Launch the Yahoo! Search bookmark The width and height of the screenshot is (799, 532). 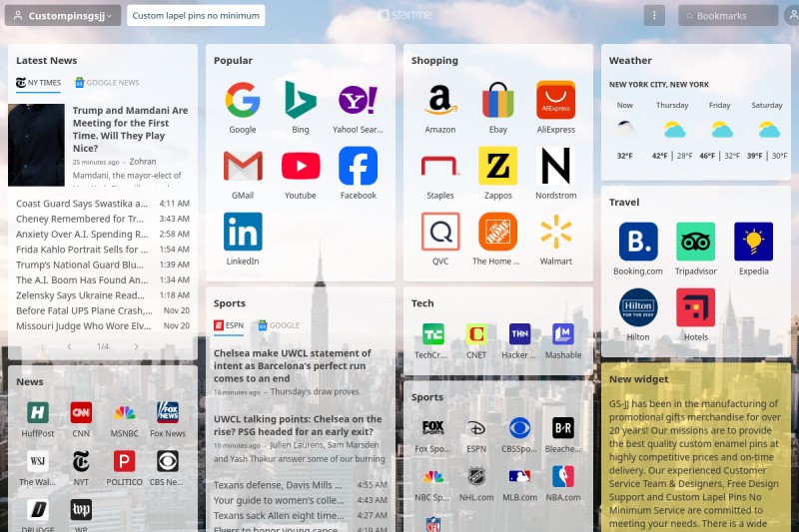tap(358, 100)
